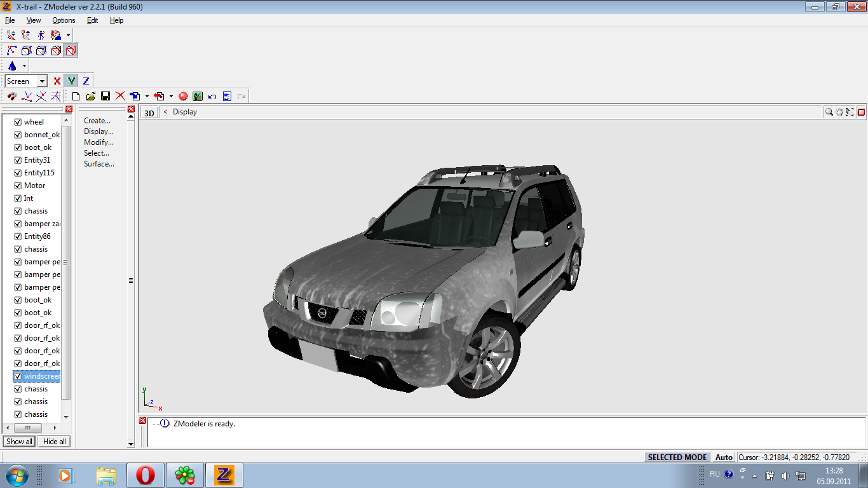Open Opera from the taskbar
Screen dimensions: 868x488
146,475
